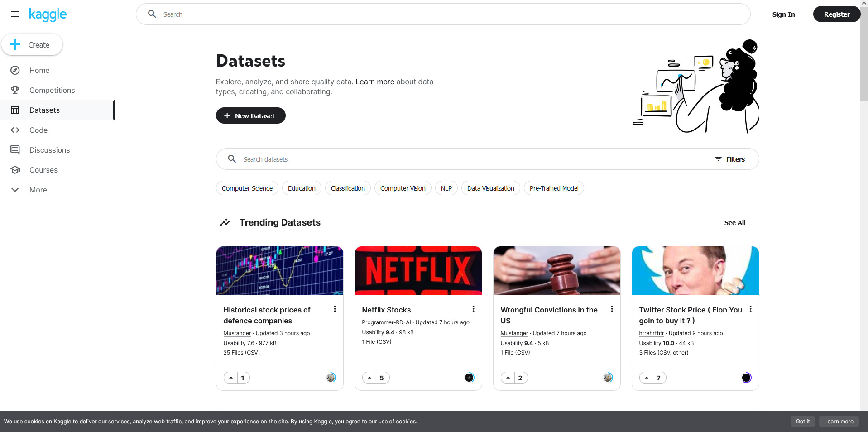The height and width of the screenshot is (432, 868).
Task: Filter by Computer Science tag
Action: [247, 188]
